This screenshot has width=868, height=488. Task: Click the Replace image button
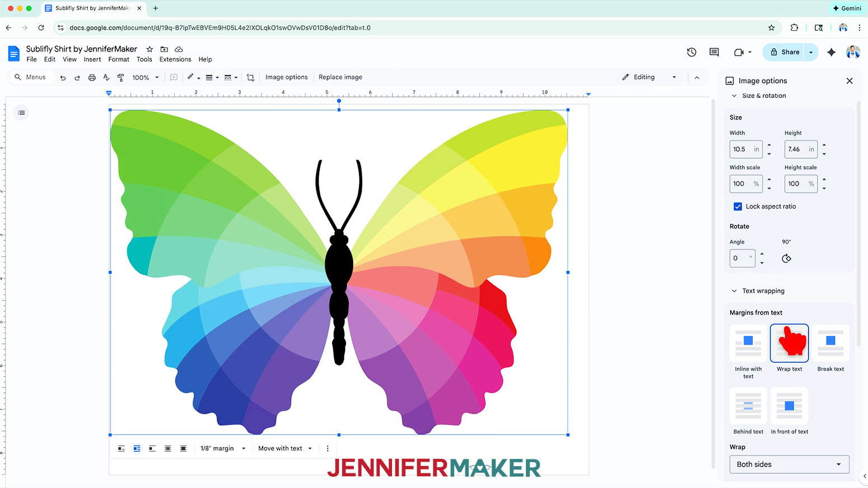[x=340, y=77]
